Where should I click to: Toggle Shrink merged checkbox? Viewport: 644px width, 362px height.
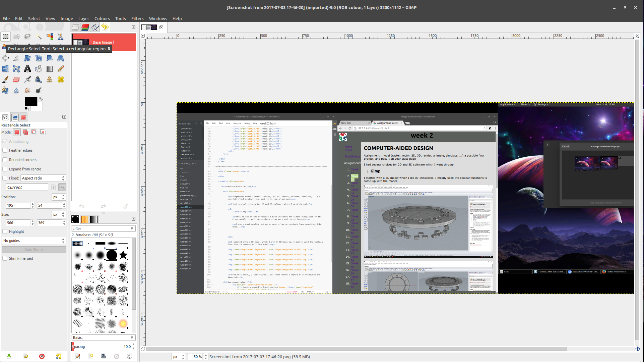coord(5,258)
